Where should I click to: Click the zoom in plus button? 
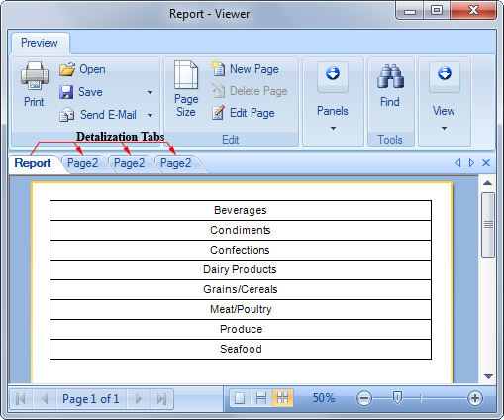(475, 398)
